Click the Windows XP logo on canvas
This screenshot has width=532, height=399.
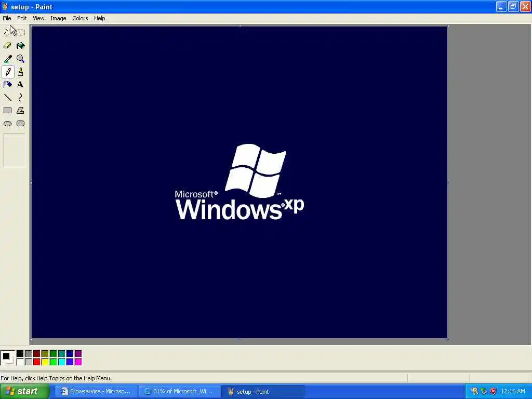(x=240, y=182)
